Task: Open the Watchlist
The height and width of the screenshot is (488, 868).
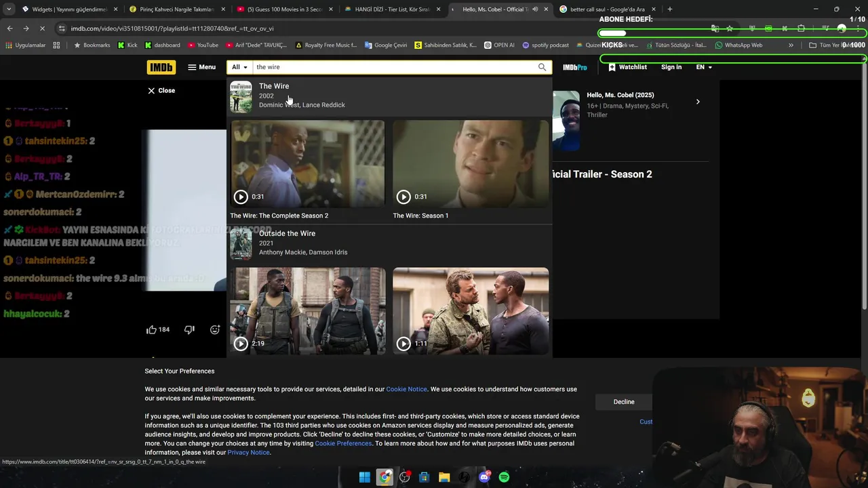Action: tap(627, 67)
